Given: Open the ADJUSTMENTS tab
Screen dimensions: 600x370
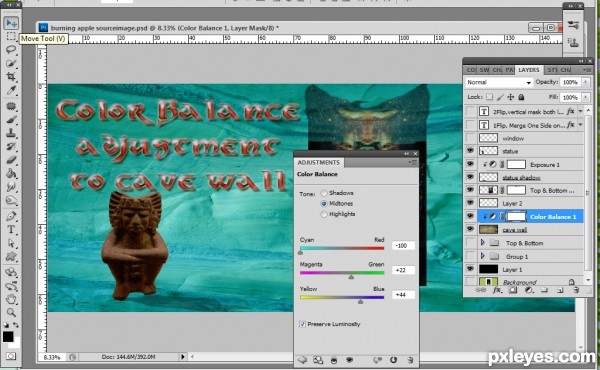Looking at the screenshot, I should point(318,162).
